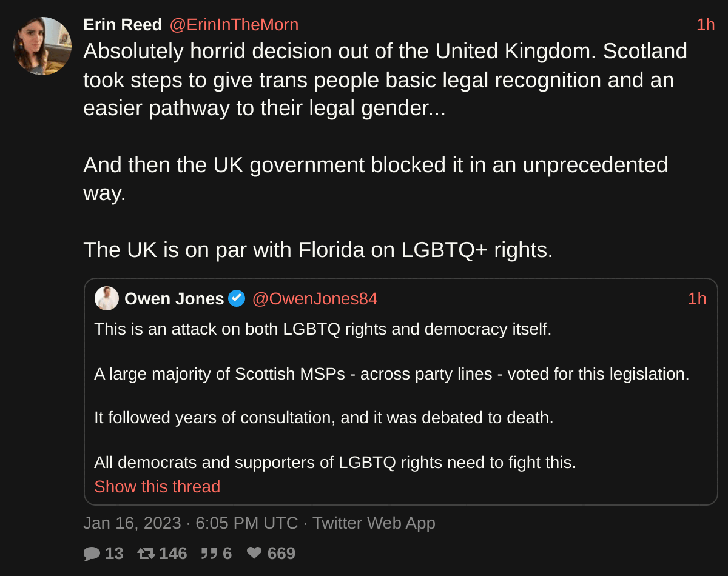This screenshot has height=576, width=728.
Task: Click Owen Jones's blue verified badge
Action: click(x=237, y=298)
